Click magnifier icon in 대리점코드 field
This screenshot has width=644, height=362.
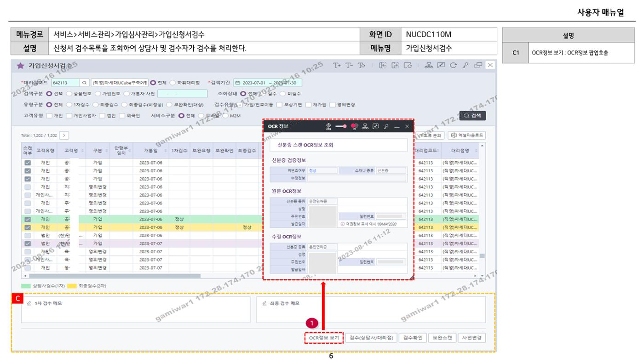(x=85, y=83)
